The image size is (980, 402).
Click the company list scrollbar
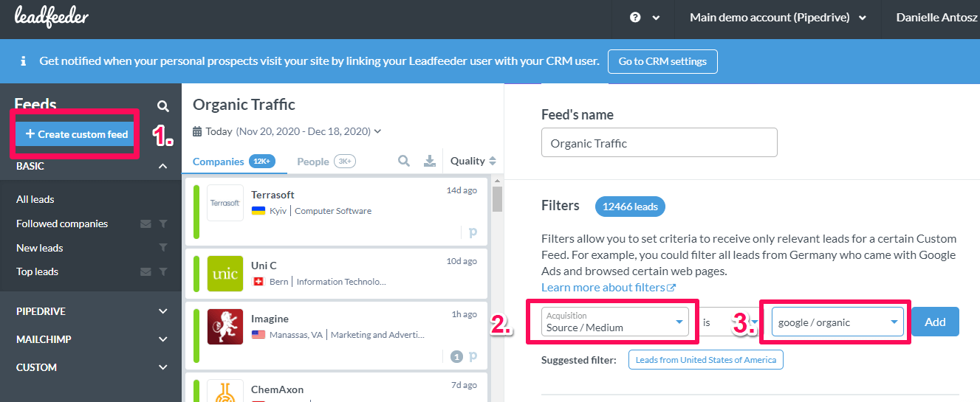pos(497,199)
